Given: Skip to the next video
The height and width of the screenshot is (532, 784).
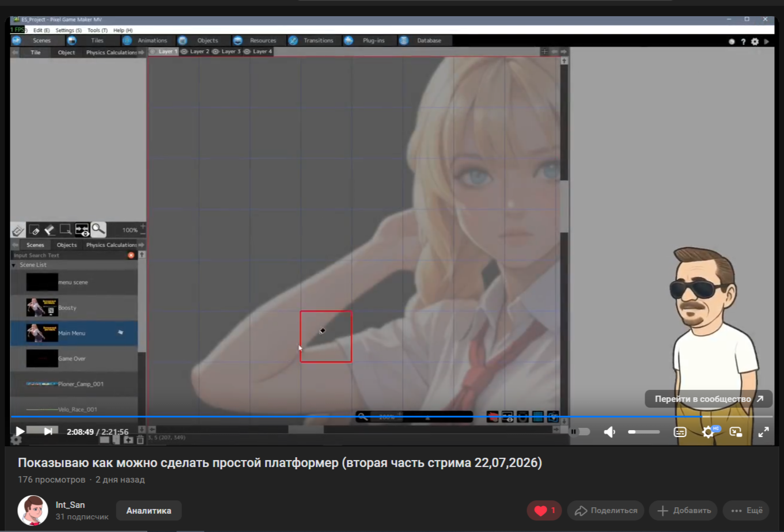Looking at the screenshot, I should 48,431.
